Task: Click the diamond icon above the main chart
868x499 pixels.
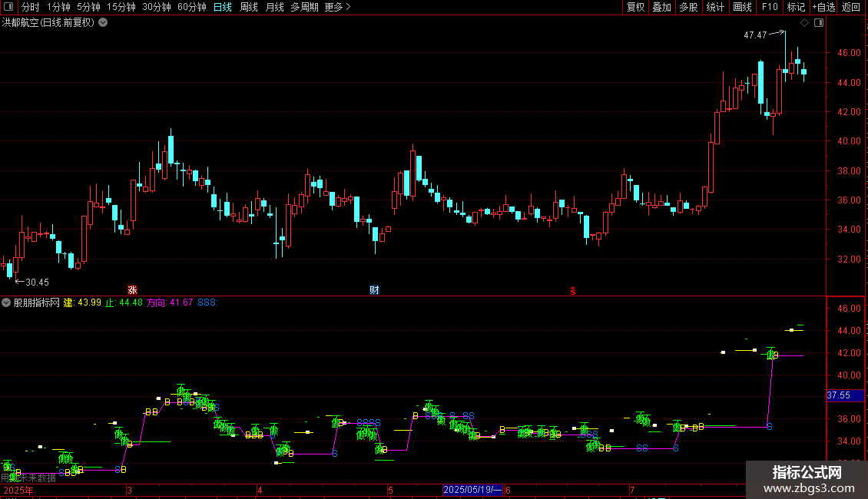Action: point(804,23)
